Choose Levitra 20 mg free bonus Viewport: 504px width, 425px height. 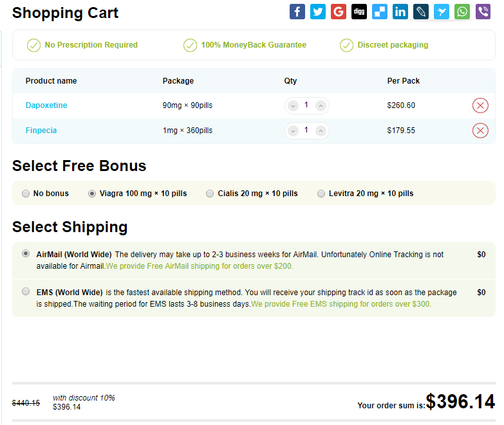click(x=321, y=194)
